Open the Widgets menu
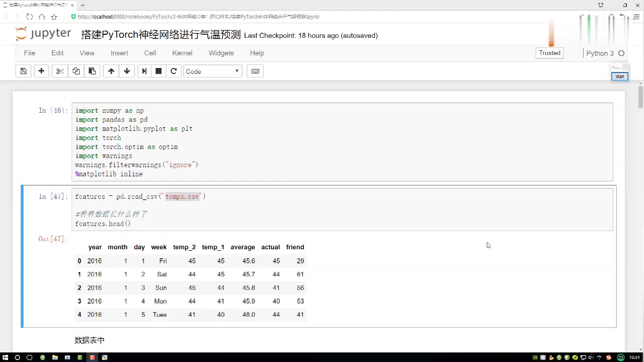Screen dimensions: 644x362 (221, 53)
